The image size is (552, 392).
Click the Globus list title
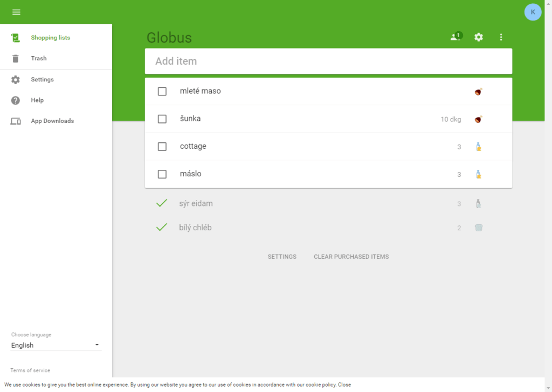point(169,38)
